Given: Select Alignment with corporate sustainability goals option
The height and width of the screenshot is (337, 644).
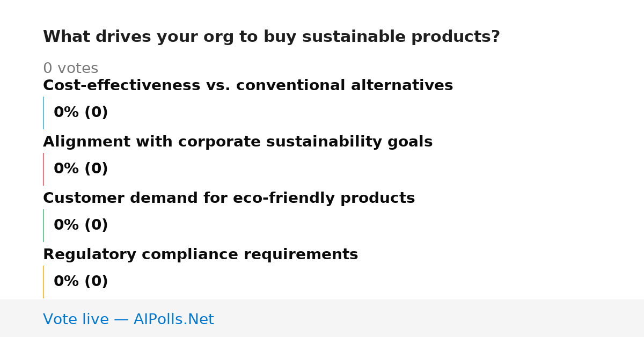Looking at the screenshot, I should [238, 142].
